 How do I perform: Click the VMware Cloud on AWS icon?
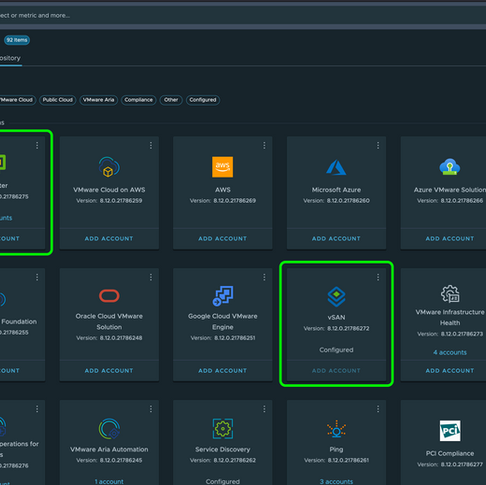[109, 167]
